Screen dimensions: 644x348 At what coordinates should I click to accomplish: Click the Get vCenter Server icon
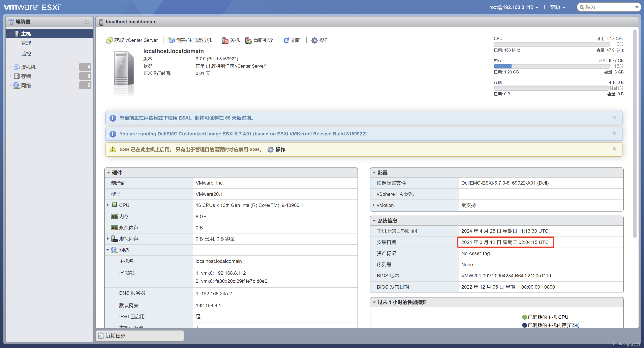tap(109, 40)
